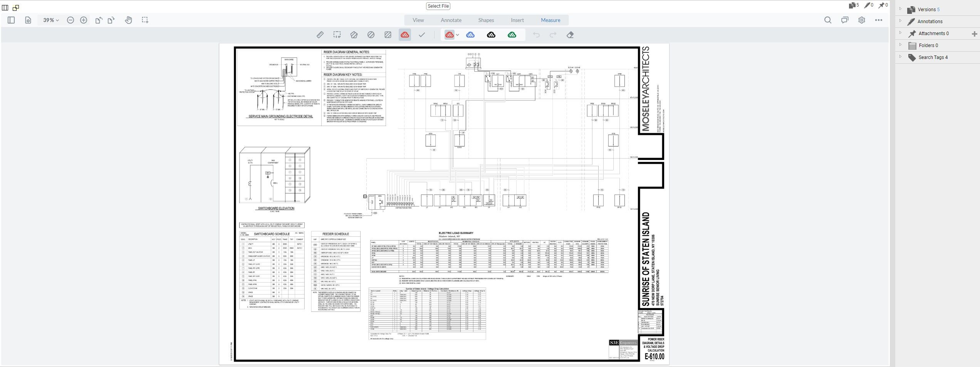Click the Switchboard Schedule title
The width and height of the screenshot is (980, 367).
(272, 234)
